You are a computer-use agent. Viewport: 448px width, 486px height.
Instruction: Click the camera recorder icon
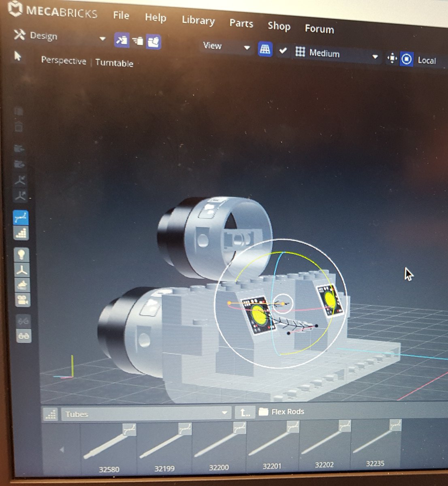click(23, 300)
